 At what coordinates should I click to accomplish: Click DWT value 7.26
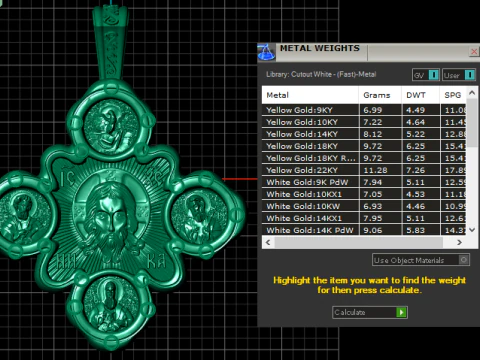point(415,170)
